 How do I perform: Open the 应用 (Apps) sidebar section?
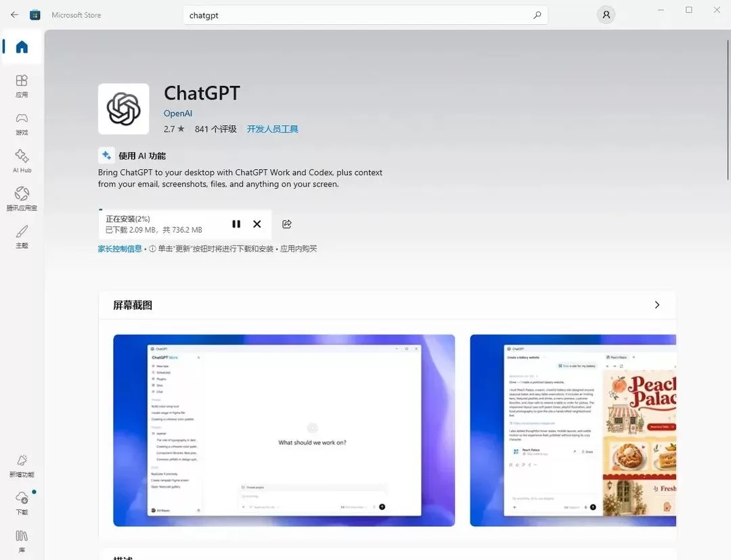pyautogui.click(x=22, y=86)
